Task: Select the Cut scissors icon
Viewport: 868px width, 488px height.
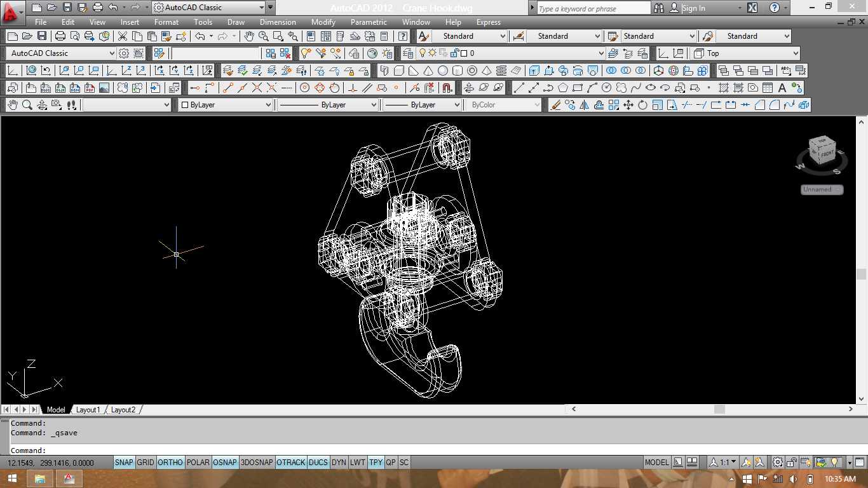Action: click(122, 36)
